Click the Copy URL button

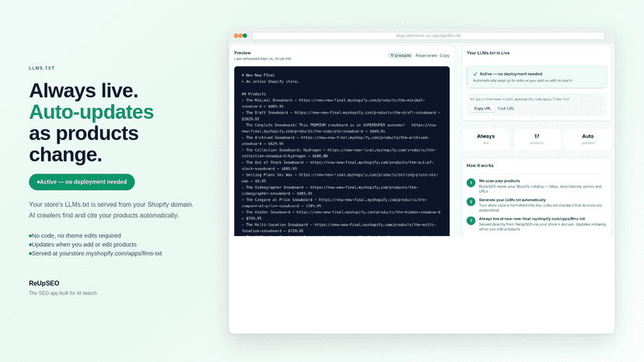click(x=482, y=109)
